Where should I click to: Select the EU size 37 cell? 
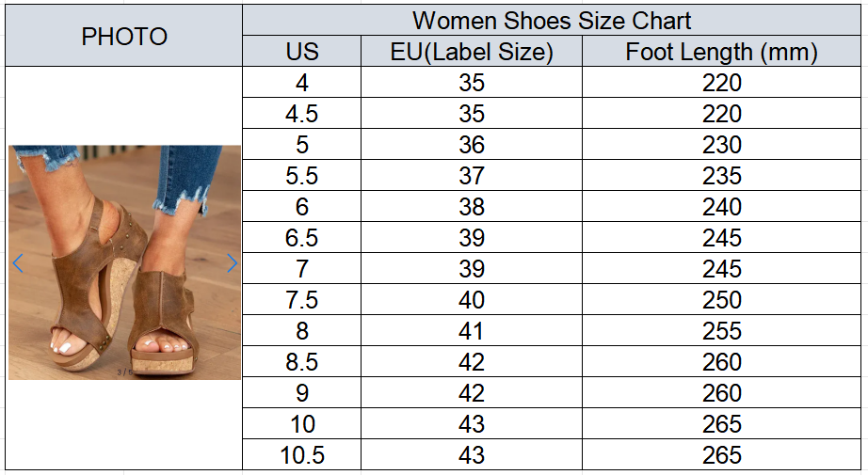[x=472, y=175]
